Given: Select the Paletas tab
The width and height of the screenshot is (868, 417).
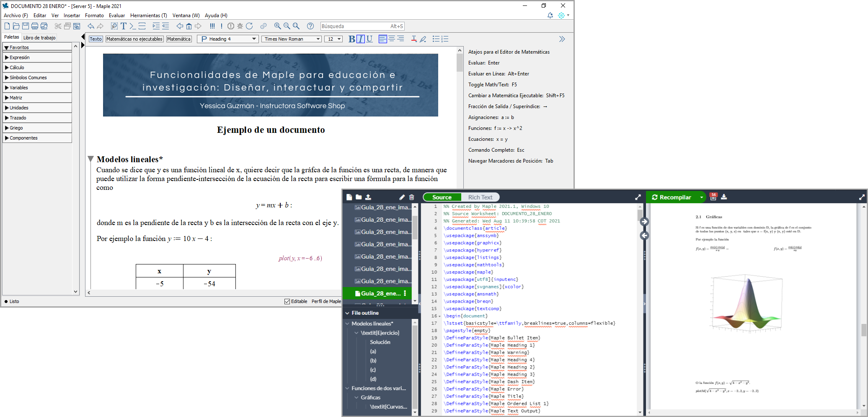Looking at the screenshot, I should (x=12, y=37).
